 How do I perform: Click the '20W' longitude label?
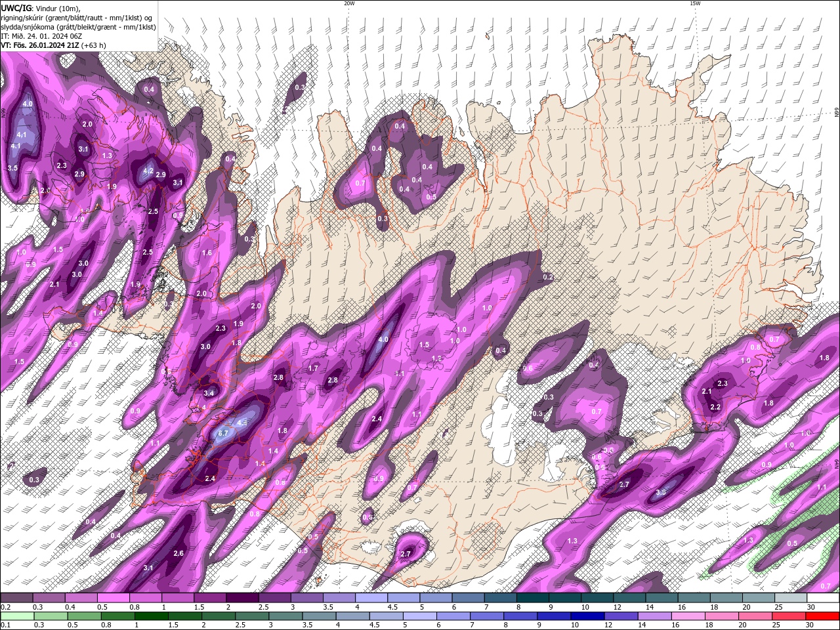pyautogui.click(x=349, y=3)
